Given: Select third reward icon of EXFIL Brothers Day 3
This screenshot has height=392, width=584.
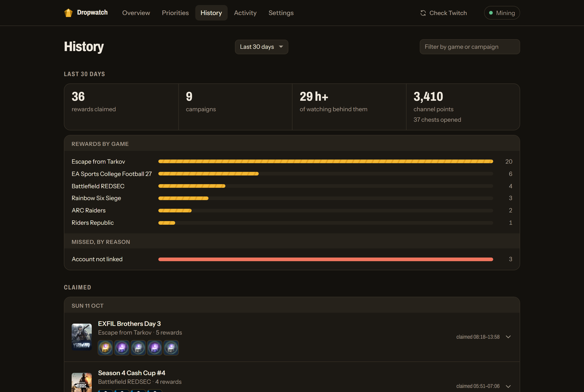Looking at the screenshot, I should point(138,348).
